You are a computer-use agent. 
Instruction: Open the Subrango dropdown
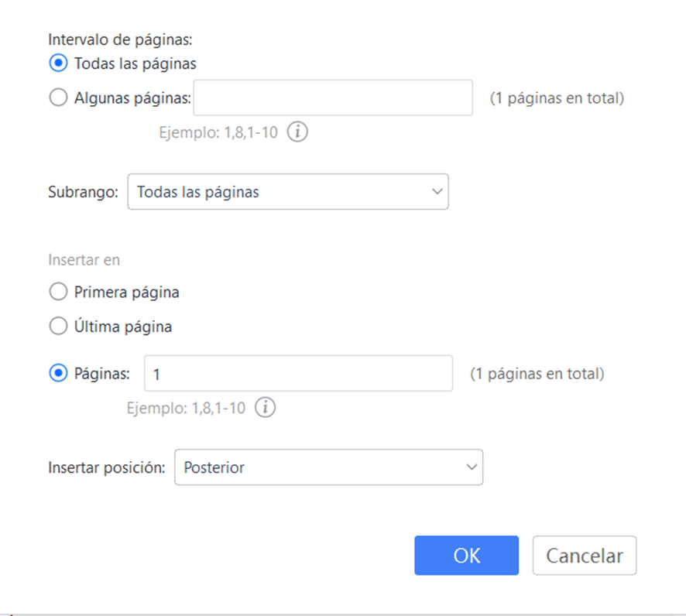[x=287, y=192]
